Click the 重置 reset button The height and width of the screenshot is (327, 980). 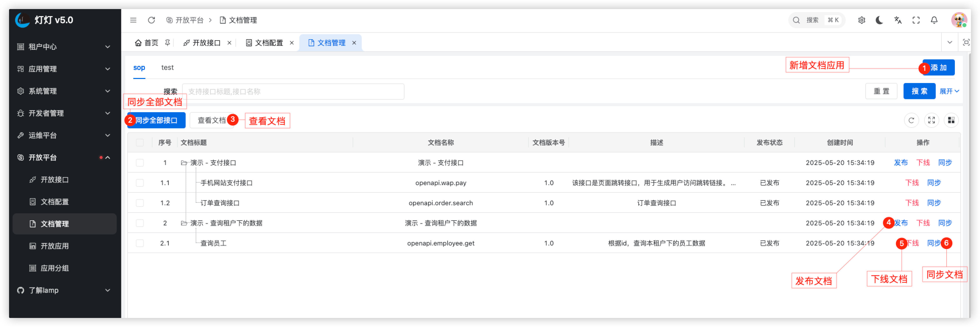(881, 91)
